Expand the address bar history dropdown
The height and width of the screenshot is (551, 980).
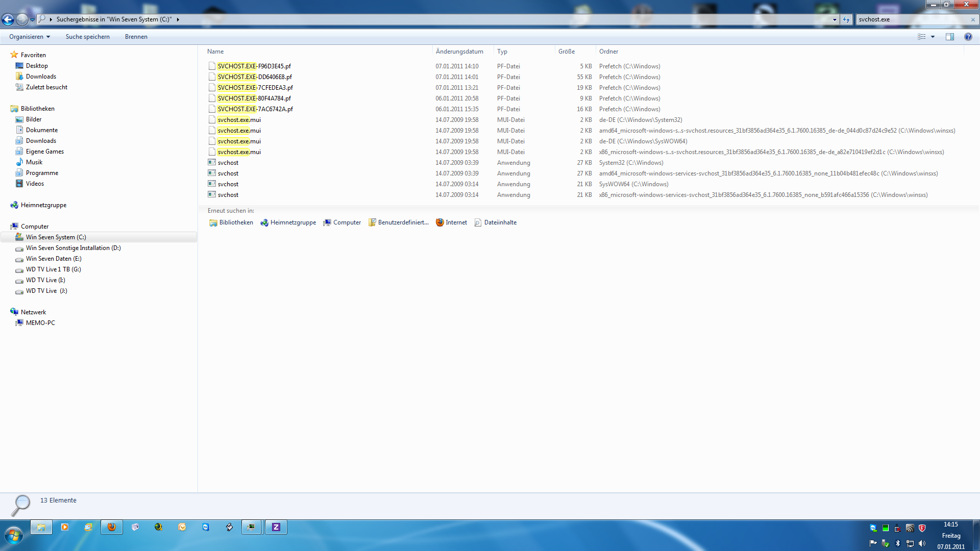click(x=835, y=19)
